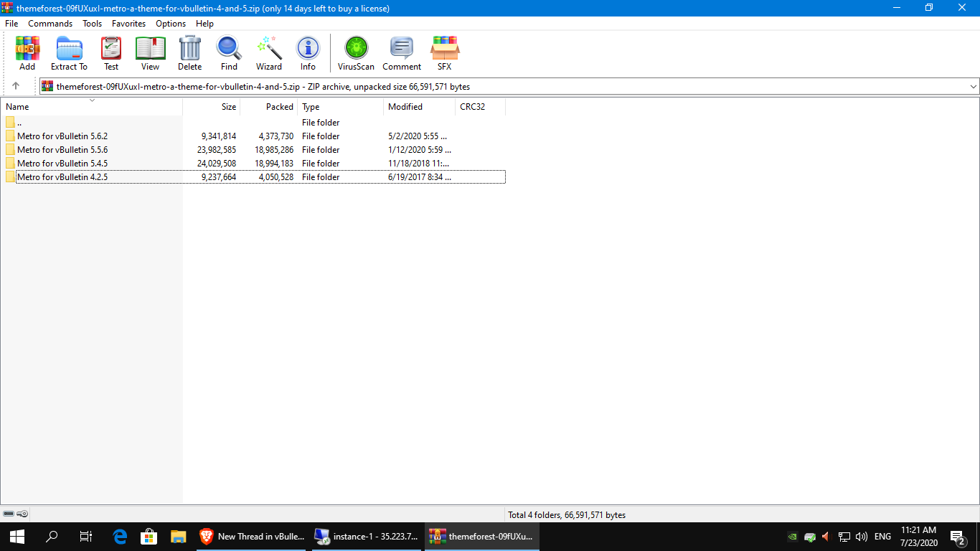Open the File menu
Screen dimensions: 980x551
[11, 24]
